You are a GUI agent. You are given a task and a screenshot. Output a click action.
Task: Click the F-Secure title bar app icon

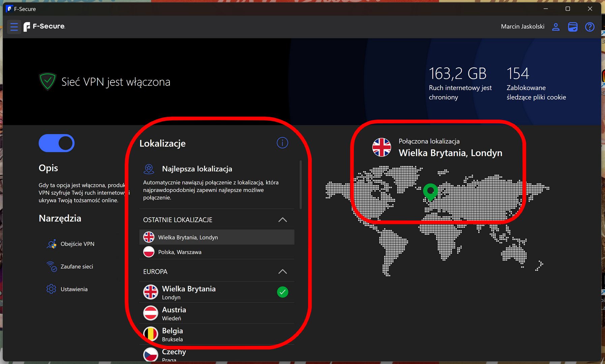(x=9, y=9)
